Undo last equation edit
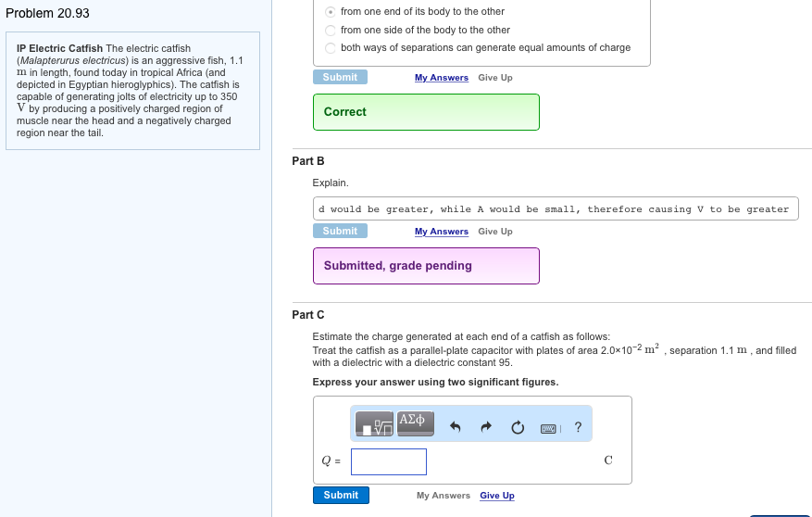812x517 pixels. point(456,427)
